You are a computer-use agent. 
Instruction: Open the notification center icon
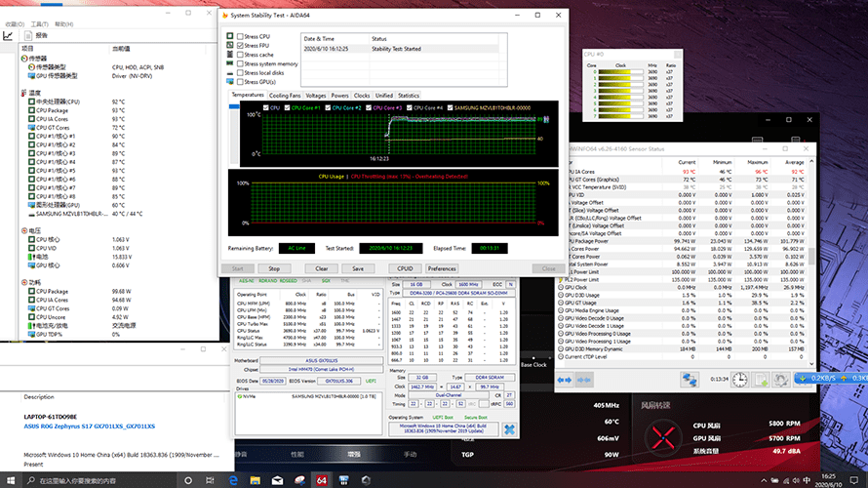click(x=854, y=480)
